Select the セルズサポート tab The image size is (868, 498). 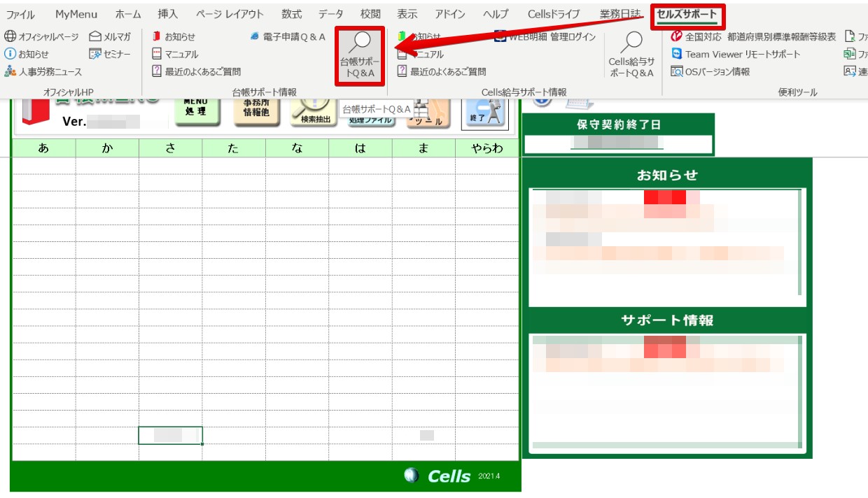(x=687, y=15)
